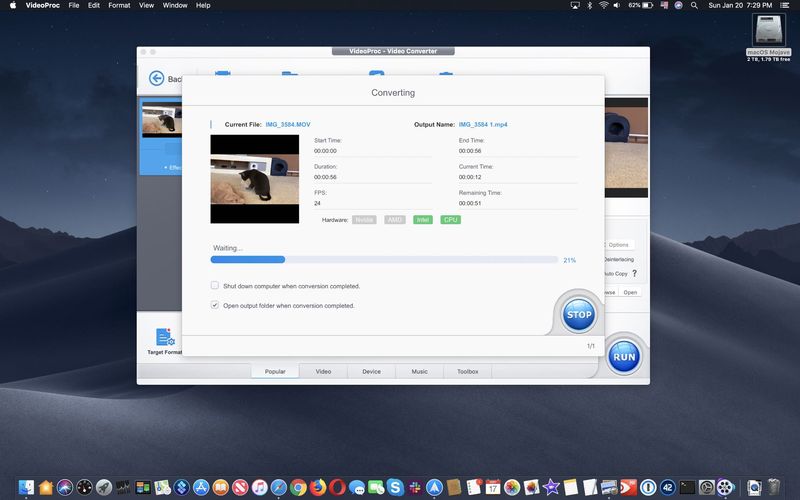Screen dimensions: 800x500
Task: Open App Store from the dock
Action: coord(201,487)
